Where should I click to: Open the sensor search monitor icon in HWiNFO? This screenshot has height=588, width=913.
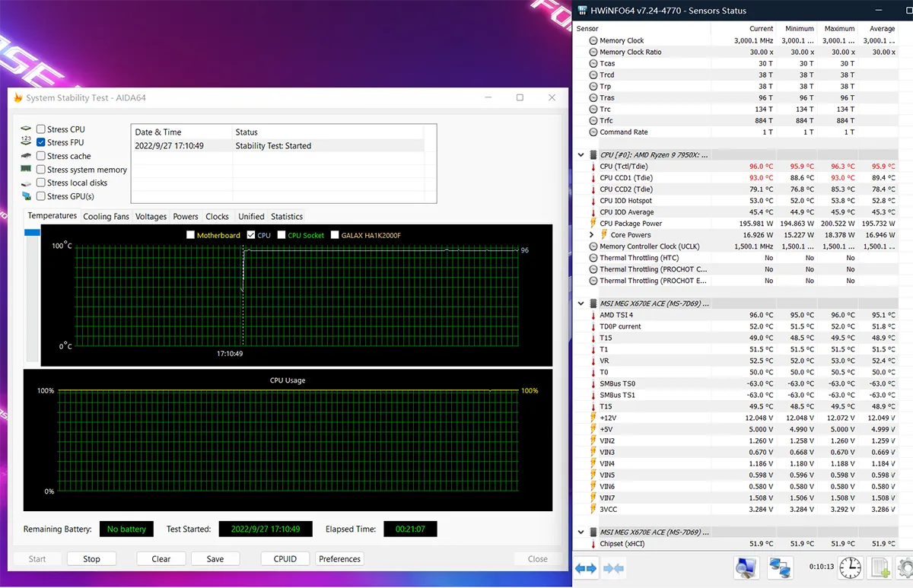point(745,567)
